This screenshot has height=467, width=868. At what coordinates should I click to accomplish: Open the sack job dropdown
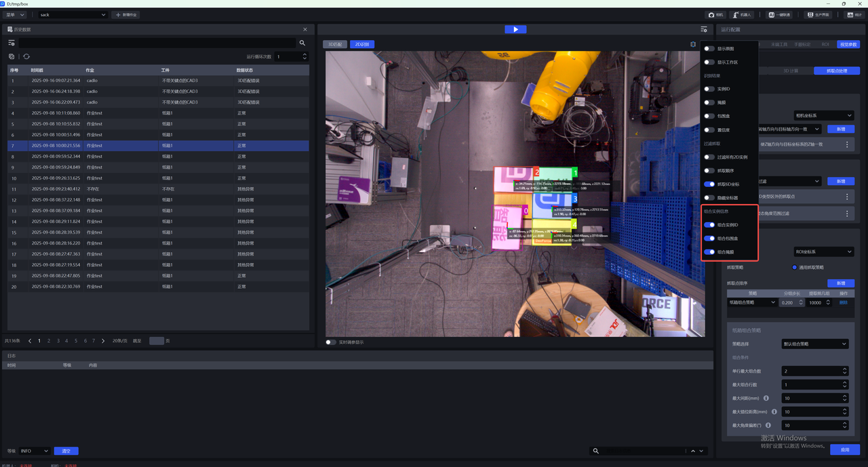click(73, 14)
